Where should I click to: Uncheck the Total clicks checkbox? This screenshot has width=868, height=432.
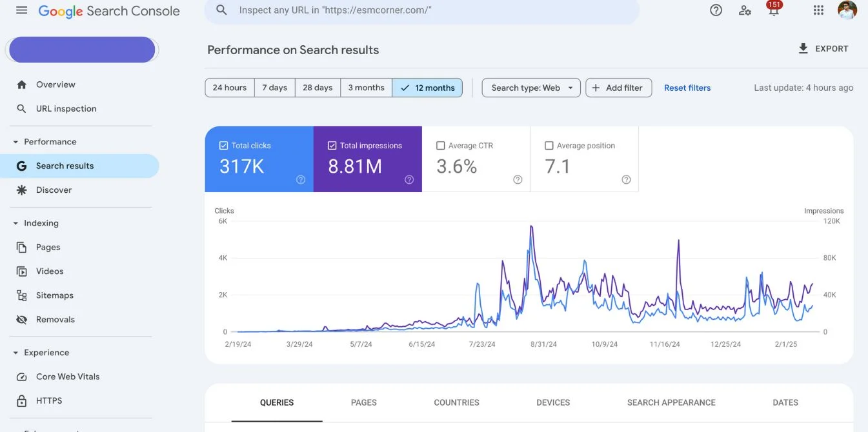click(223, 146)
